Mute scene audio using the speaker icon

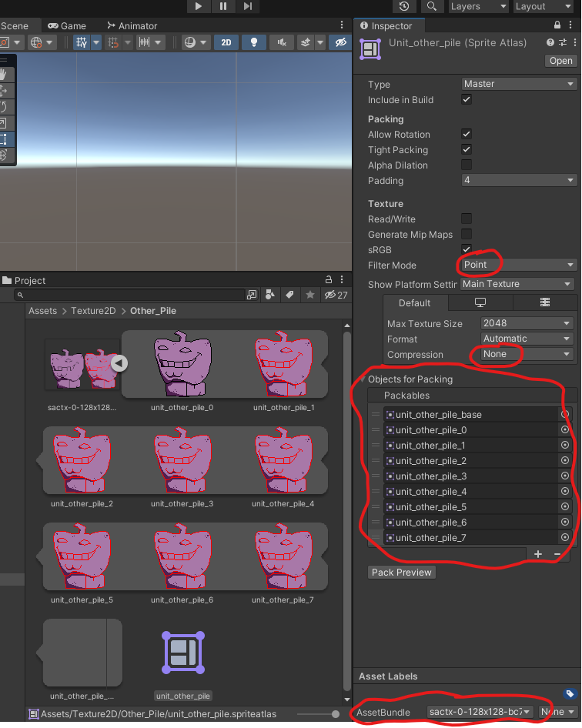[x=283, y=43]
